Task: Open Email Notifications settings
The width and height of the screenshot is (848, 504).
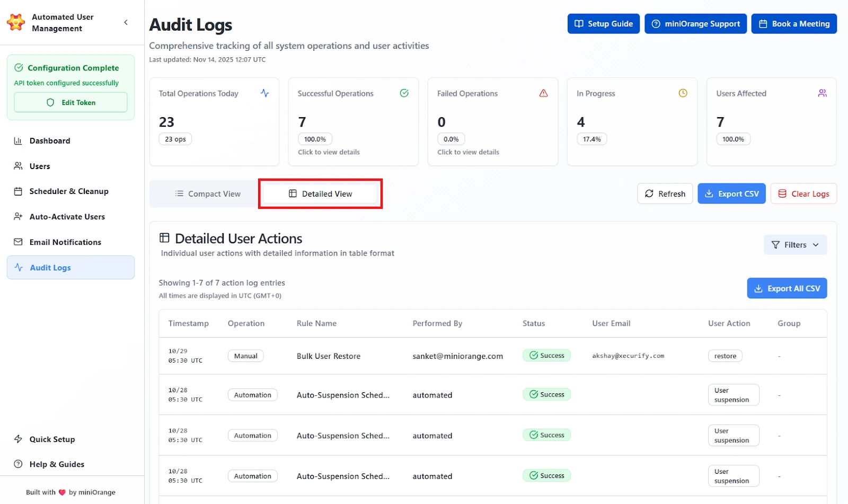Action: pyautogui.click(x=65, y=242)
